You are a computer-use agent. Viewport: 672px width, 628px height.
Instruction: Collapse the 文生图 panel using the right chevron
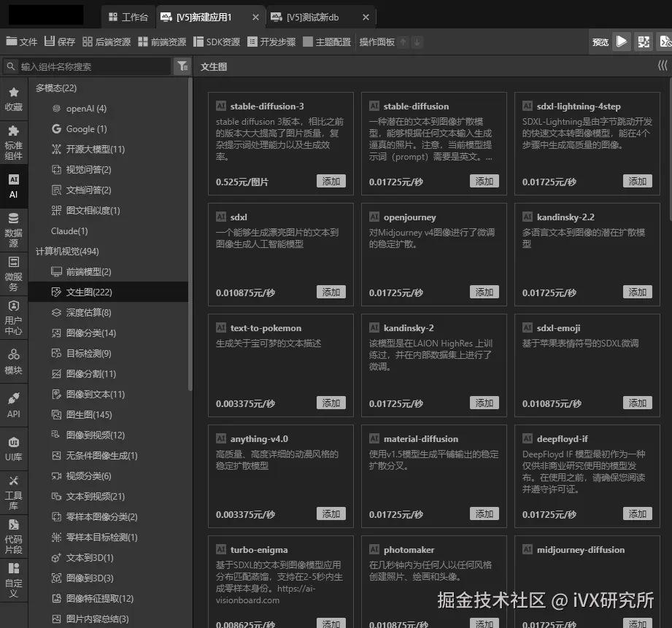pos(661,66)
